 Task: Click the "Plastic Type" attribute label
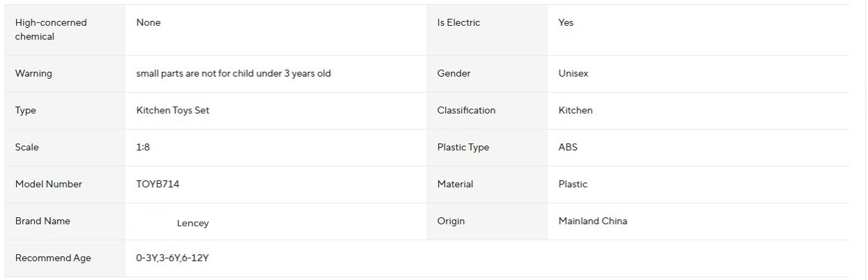click(463, 148)
